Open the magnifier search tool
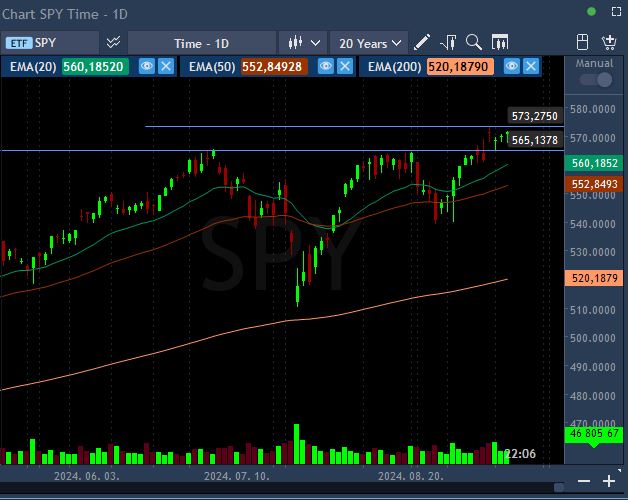This screenshot has width=628, height=500. click(474, 42)
